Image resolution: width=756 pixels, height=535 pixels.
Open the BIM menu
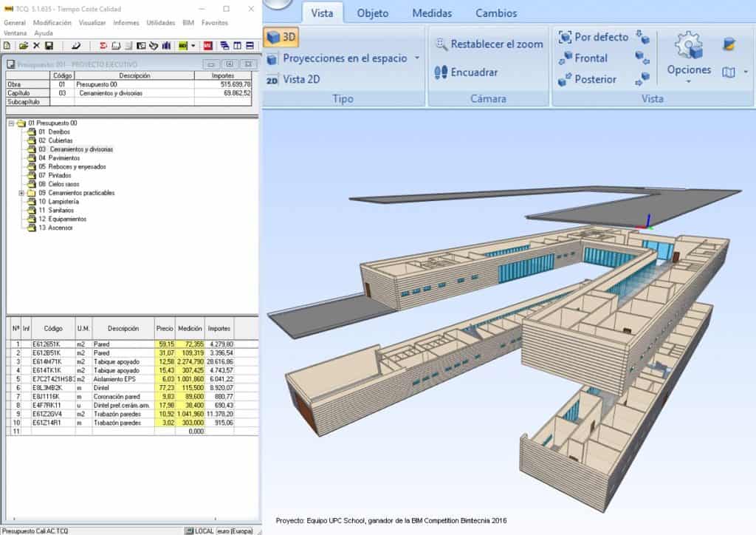pyautogui.click(x=188, y=23)
